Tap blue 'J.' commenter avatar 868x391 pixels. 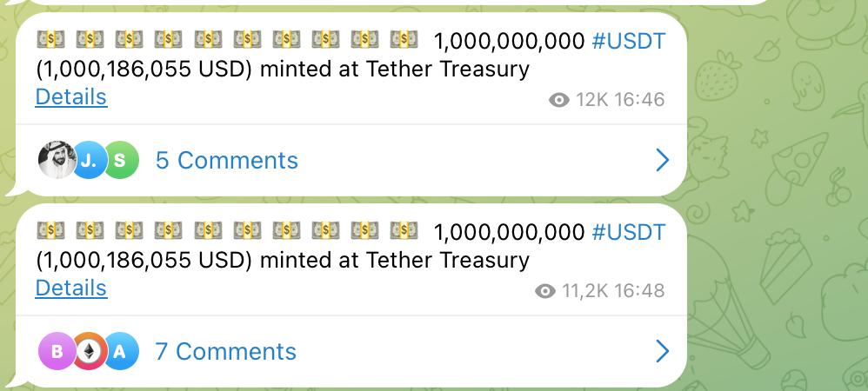(89, 160)
